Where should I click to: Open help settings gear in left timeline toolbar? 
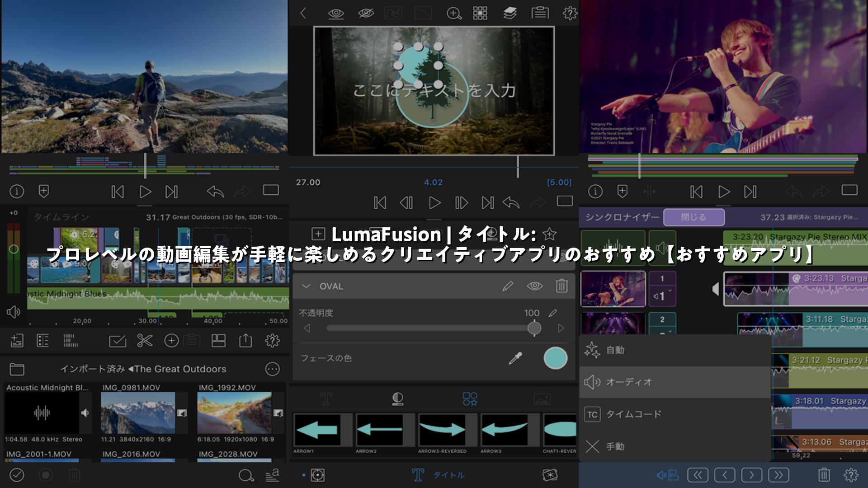point(272,340)
